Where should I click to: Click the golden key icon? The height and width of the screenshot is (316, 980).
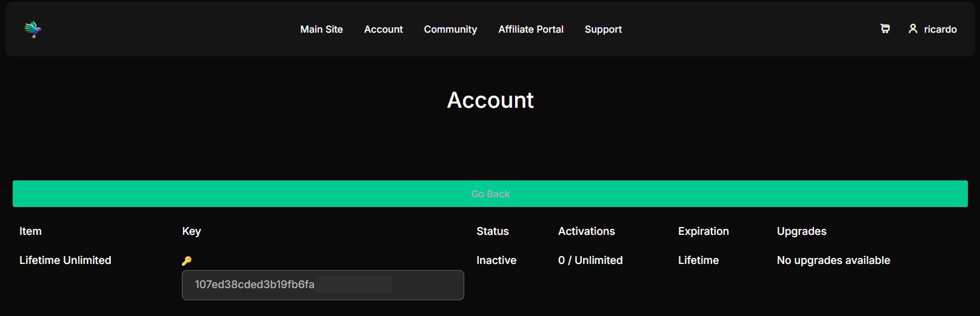tap(187, 261)
